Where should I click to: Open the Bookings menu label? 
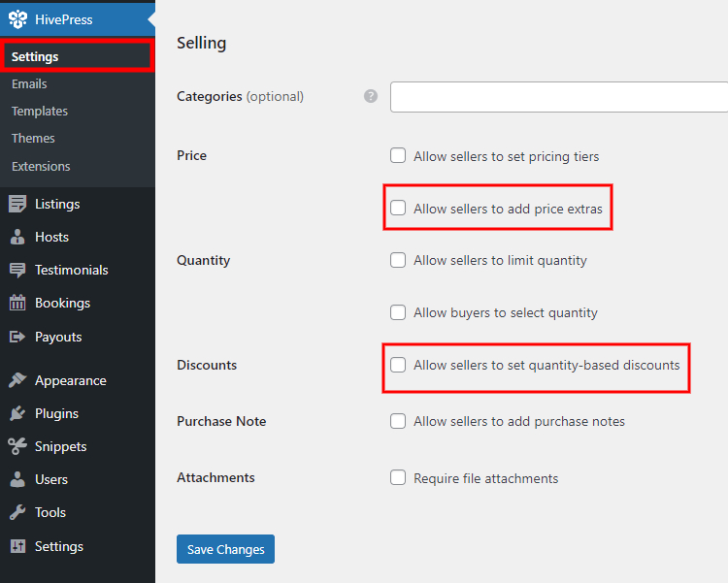point(63,303)
